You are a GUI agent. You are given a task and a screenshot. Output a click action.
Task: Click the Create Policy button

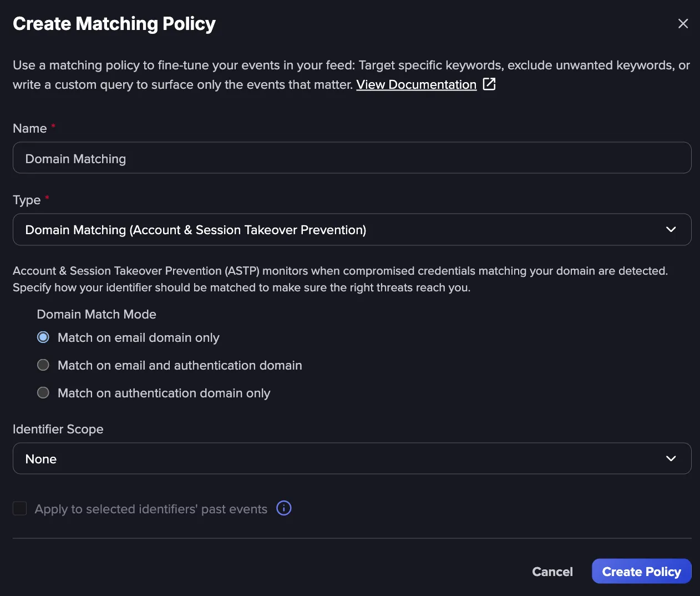point(642,572)
